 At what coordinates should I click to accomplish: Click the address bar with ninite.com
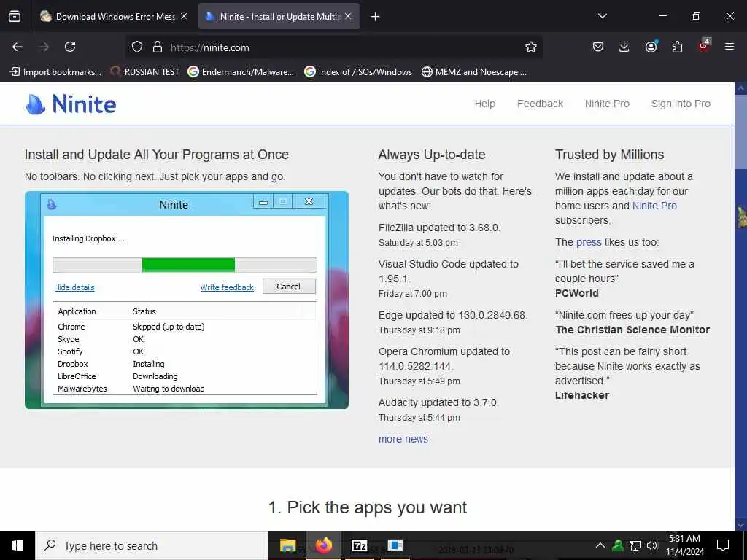pos(333,47)
